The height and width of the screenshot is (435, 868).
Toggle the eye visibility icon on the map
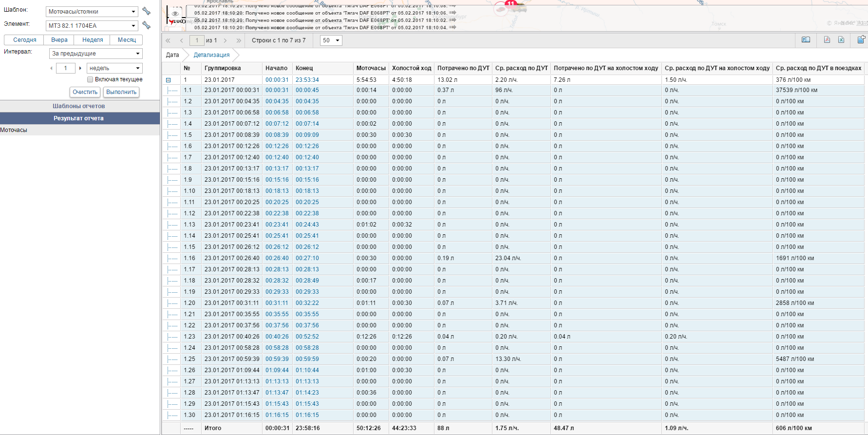(x=175, y=14)
